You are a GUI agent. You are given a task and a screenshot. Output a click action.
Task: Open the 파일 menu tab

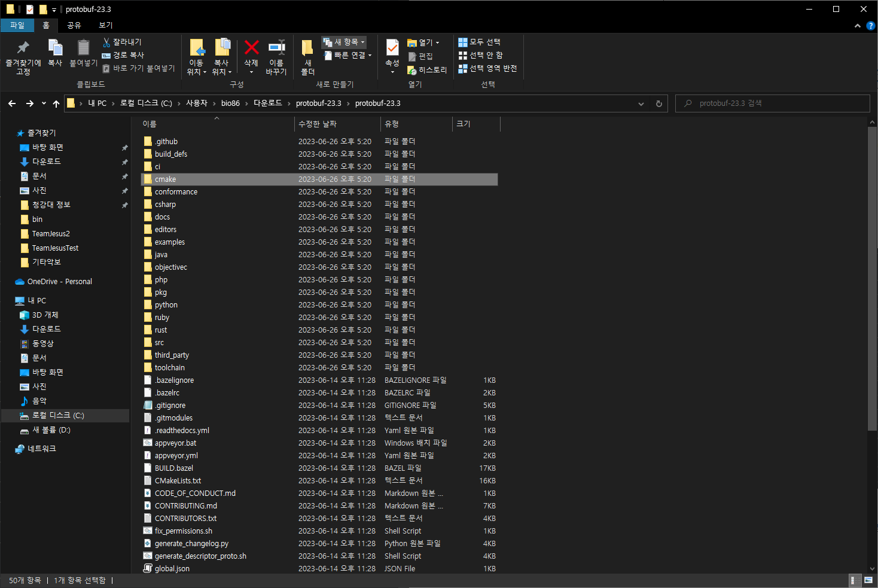[x=17, y=25]
